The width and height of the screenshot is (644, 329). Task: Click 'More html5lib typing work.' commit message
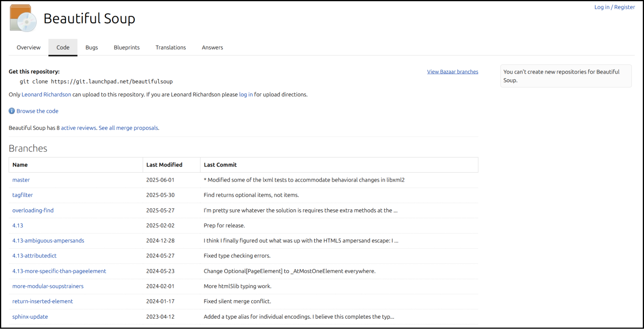point(237,286)
